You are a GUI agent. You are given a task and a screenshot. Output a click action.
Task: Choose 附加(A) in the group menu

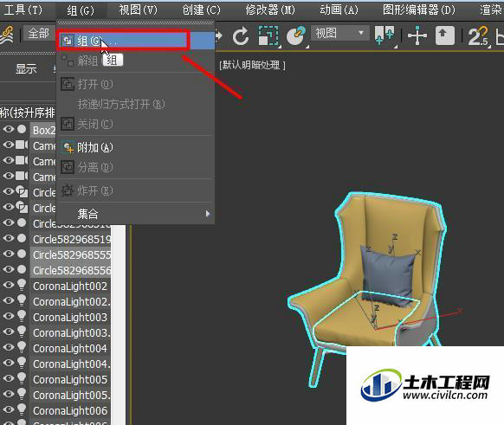(x=136, y=147)
